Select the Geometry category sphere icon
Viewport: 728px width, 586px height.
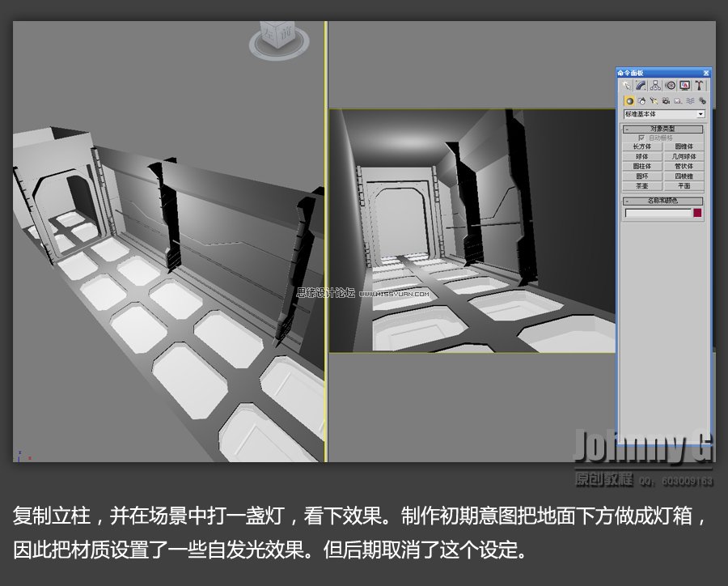coord(629,100)
